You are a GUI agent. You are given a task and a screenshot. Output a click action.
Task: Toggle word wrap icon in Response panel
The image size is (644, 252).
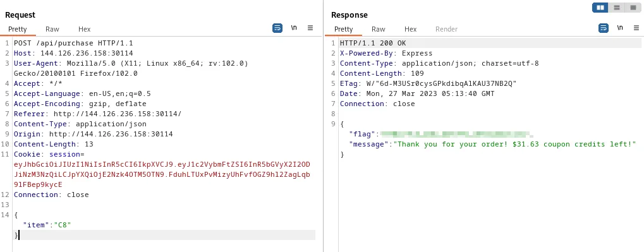pos(604,28)
